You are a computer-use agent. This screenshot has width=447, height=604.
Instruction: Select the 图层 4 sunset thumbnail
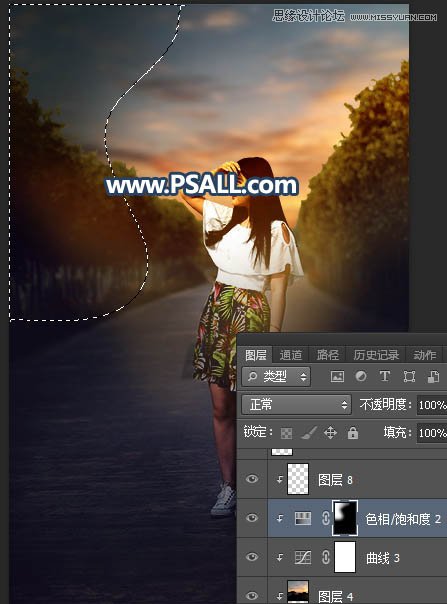[298, 592]
